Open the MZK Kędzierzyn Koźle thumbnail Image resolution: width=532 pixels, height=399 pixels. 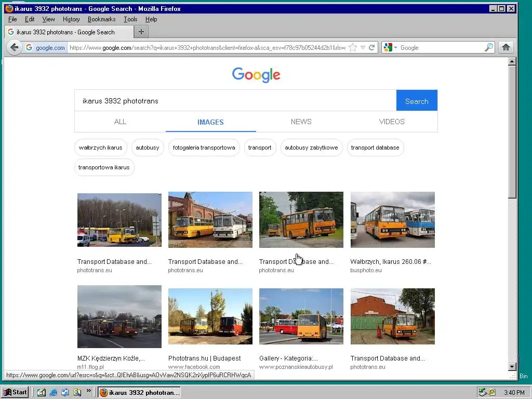[x=119, y=316]
